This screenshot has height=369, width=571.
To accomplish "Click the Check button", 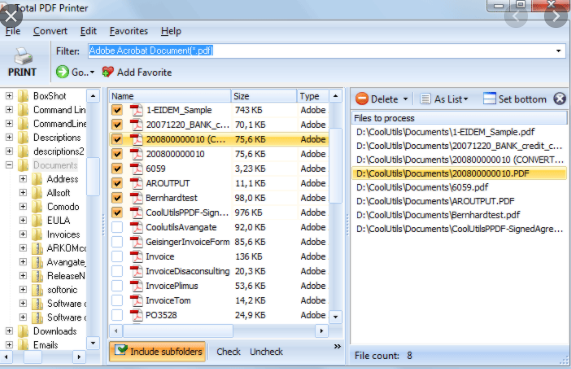I will tap(228, 352).
